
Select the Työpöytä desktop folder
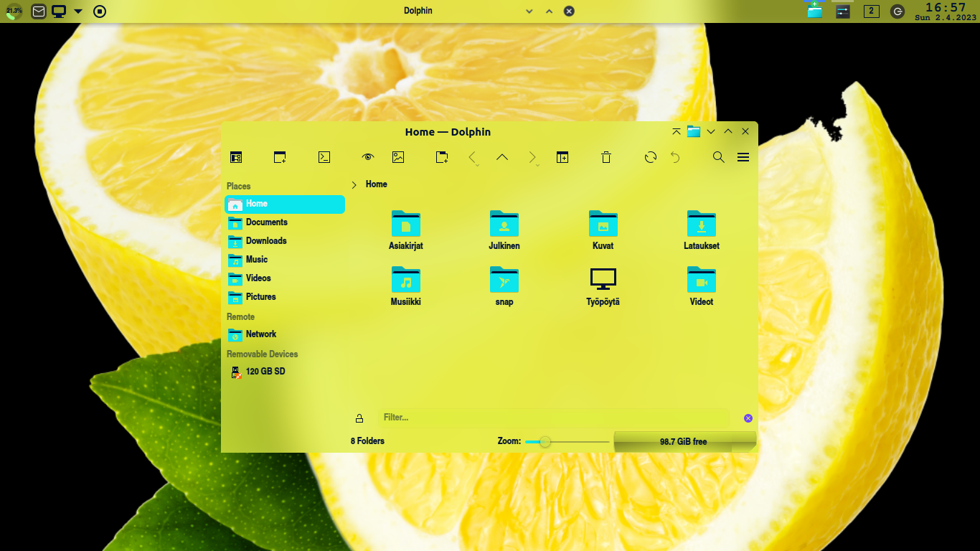(603, 286)
